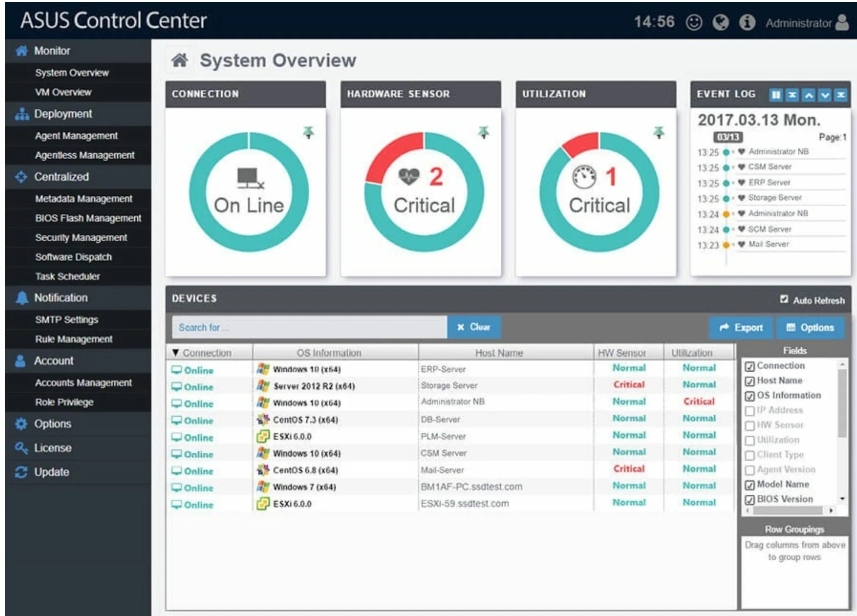
Task: Open VM Overview in sidebar
Action: point(63,92)
